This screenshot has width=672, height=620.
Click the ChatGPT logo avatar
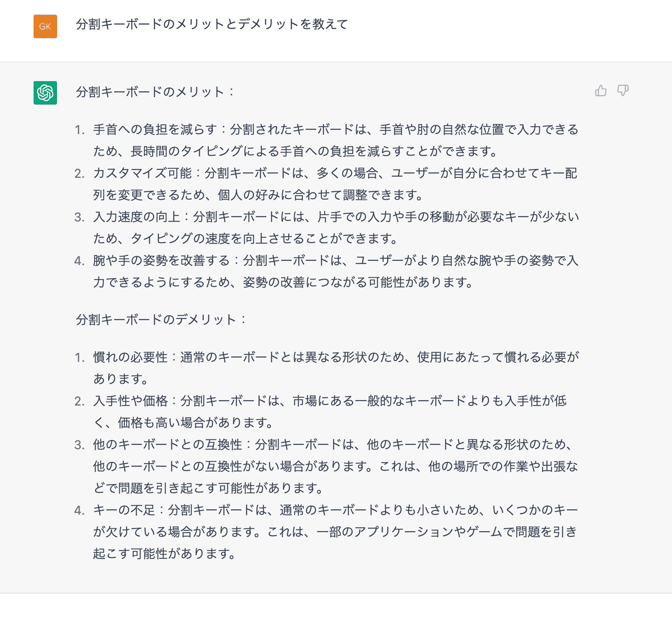pyautogui.click(x=45, y=92)
